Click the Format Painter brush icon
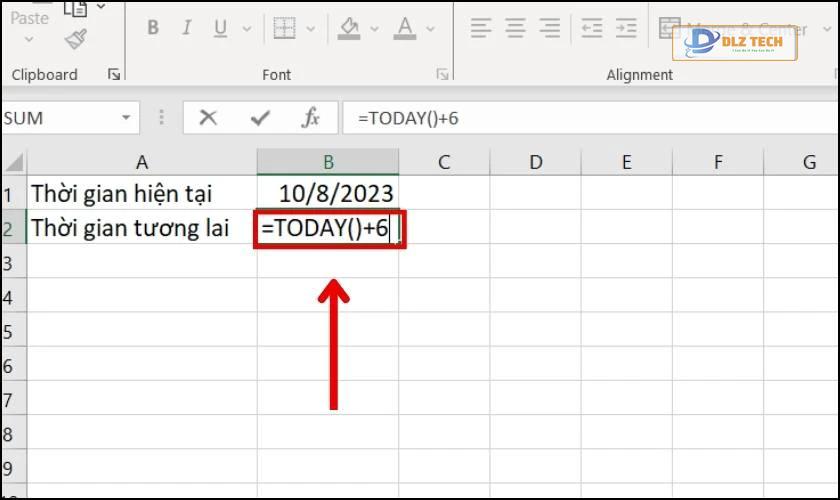 coord(76,40)
